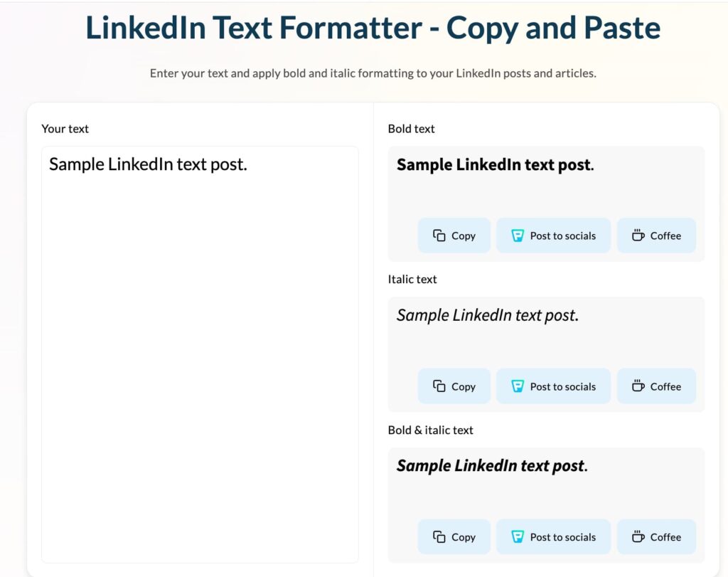Click the LinkedIn Text Formatter page heading
728x577 pixels.
click(373, 28)
